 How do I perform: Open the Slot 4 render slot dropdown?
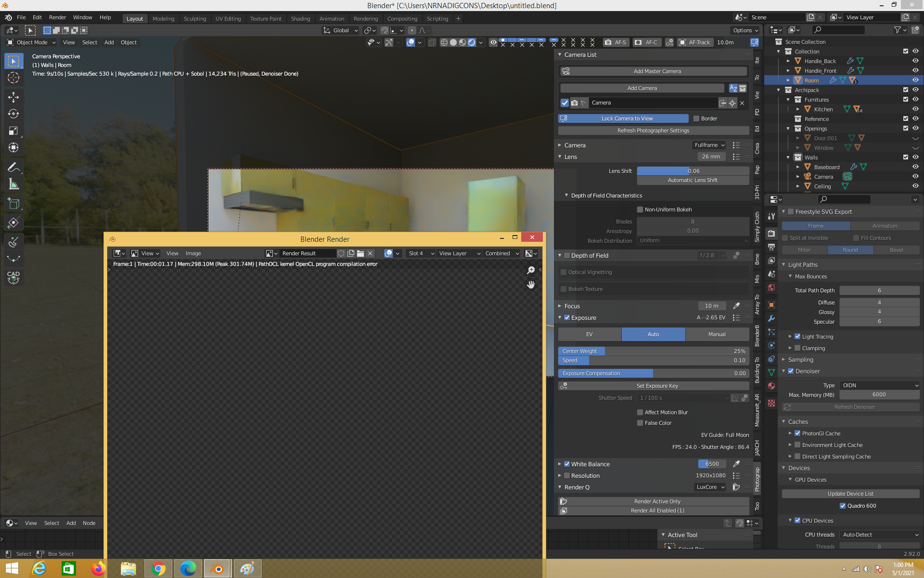click(421, 253)
